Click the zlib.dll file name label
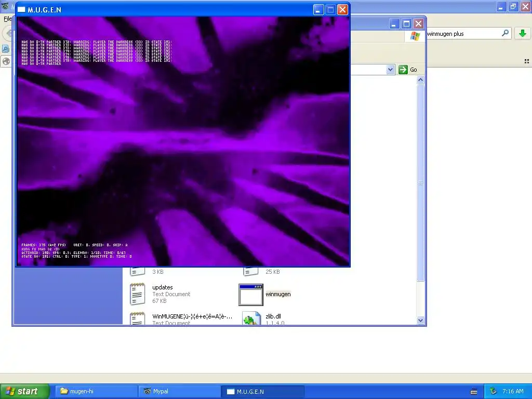The width and height of the screenshot is (532, 399). coord(273,316)
